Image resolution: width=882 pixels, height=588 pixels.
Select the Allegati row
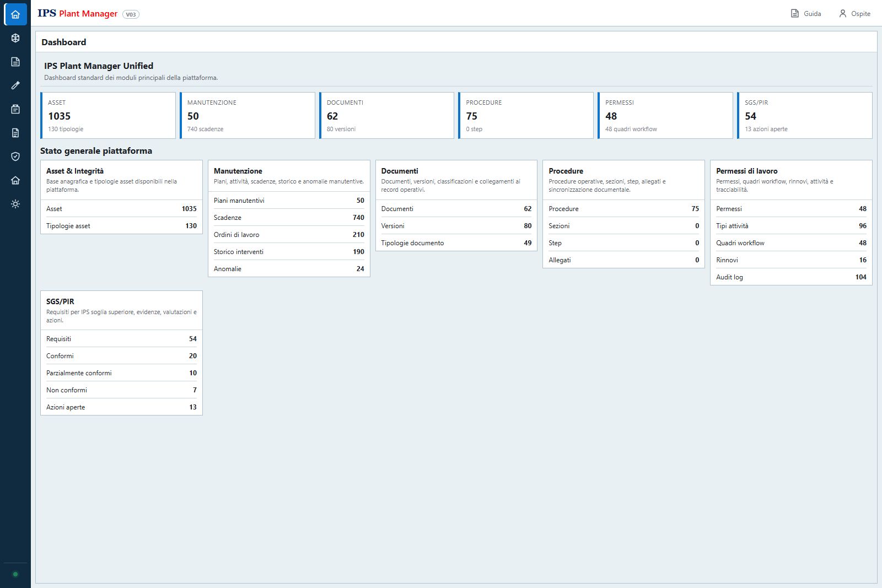[623, 260]
